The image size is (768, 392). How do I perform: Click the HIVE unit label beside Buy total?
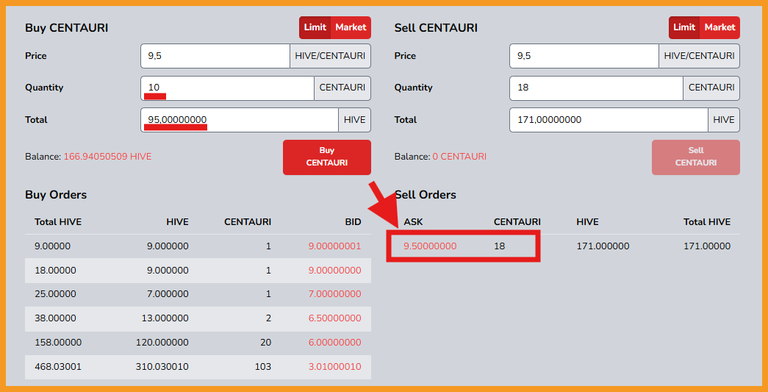(x=355, y=120)
